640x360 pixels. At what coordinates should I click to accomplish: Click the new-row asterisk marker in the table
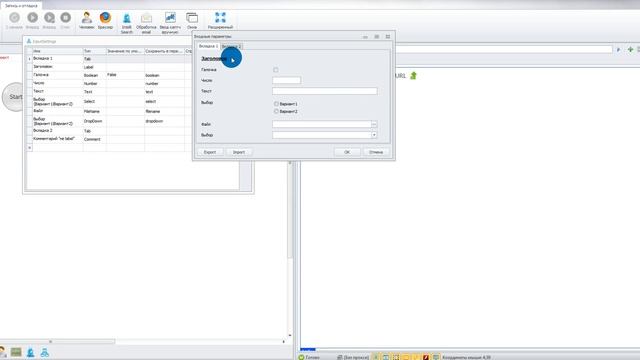tap(29, 147)
